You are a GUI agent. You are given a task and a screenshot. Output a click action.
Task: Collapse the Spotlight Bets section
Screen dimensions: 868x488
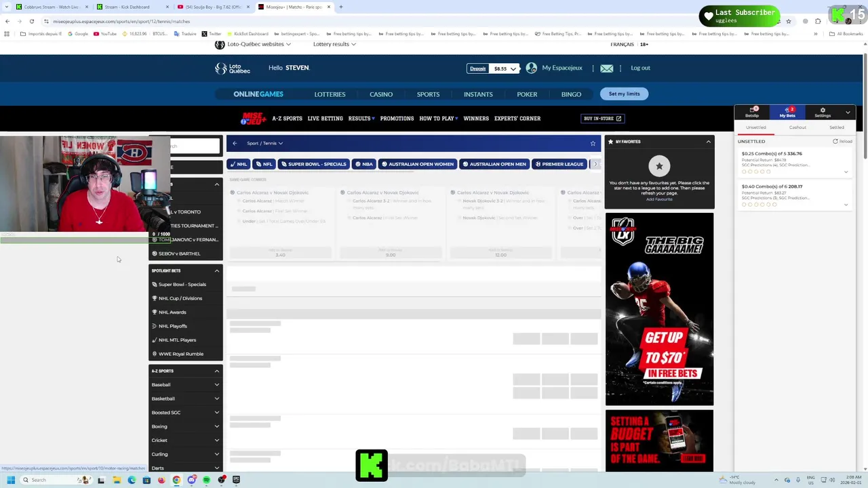[x=217, y=270]
